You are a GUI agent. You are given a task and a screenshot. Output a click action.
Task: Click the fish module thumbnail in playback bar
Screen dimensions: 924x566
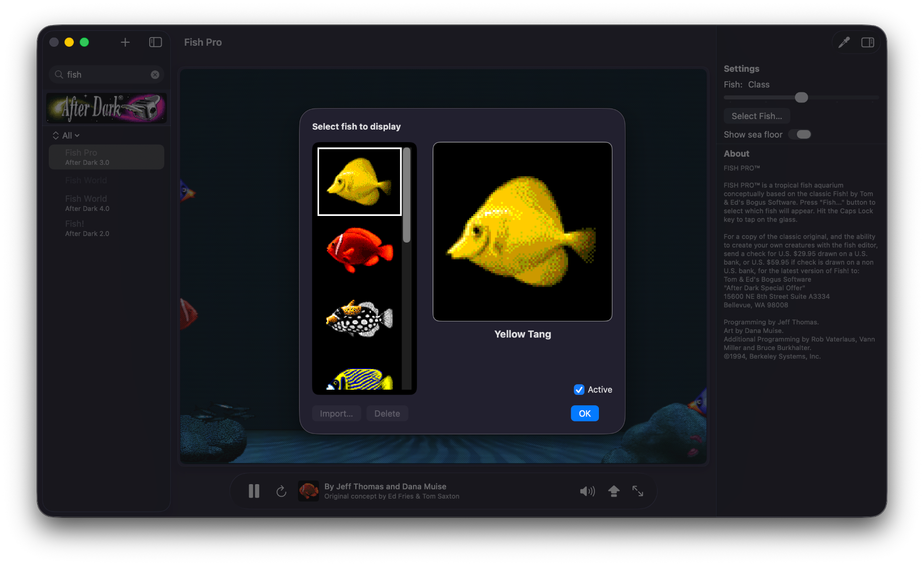tap(309, 491)
